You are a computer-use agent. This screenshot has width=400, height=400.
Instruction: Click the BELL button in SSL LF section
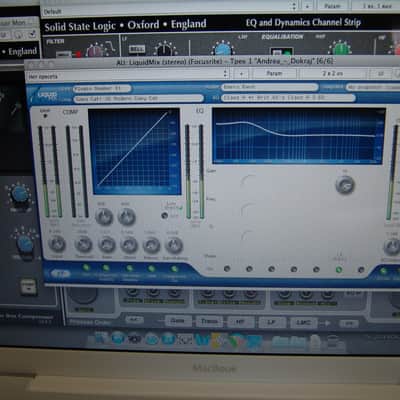(137, 49)
